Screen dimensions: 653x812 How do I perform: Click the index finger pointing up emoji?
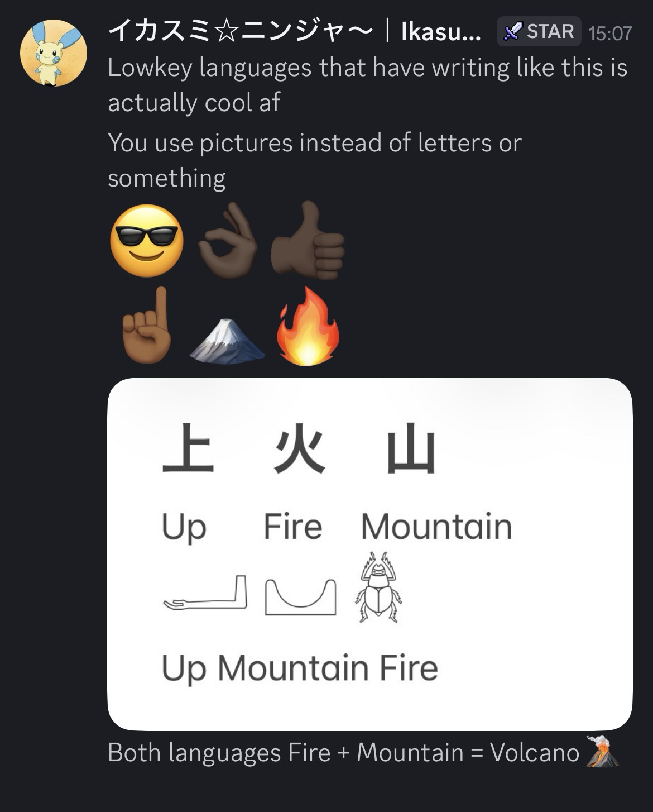(x=147, y=326)
